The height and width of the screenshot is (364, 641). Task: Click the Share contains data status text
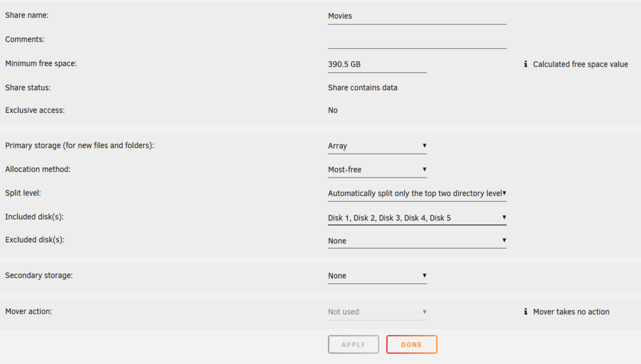tap(363, 87)
